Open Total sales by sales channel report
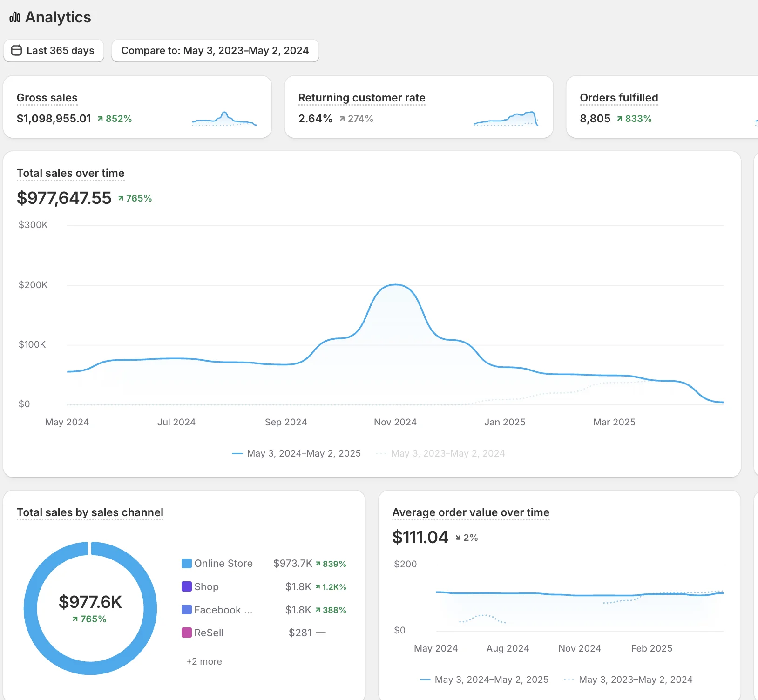The width and height of the screenshot is (758, 700). click(x=90, y=512)
